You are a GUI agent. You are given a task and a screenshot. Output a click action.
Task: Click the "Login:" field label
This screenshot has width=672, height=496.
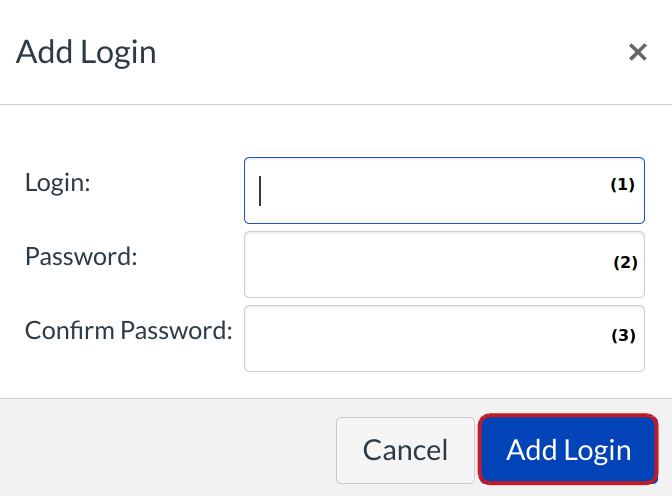58,183
